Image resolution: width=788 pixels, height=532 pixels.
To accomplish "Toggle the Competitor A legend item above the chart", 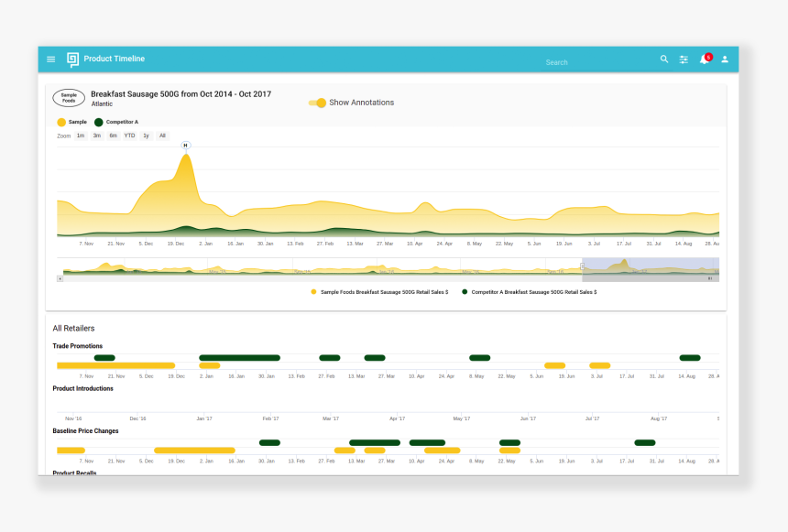I will click(116, 122).
